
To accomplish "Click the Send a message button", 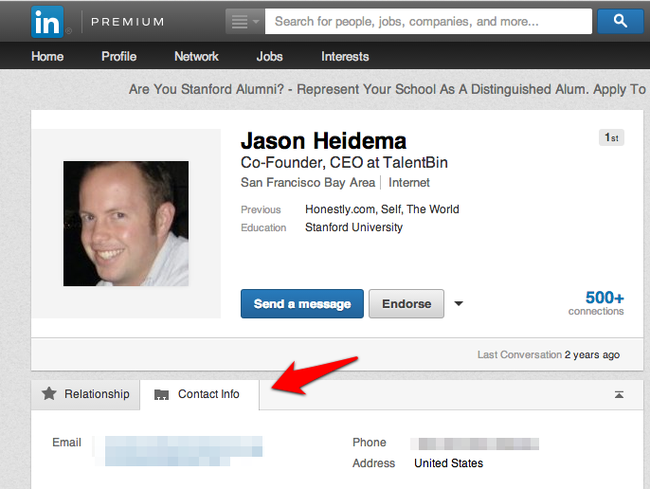I will tap(302, 304).
